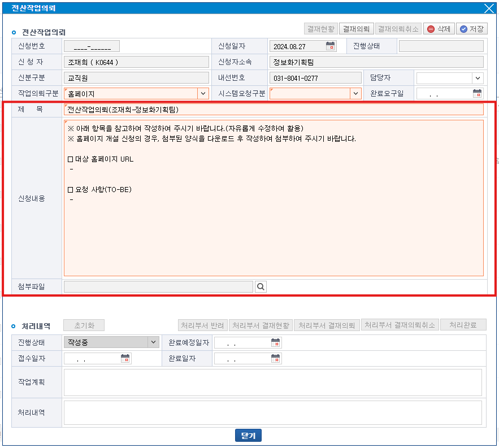This screenshot has width=499, height=448.
Task: Click into the 신청내용 text area
Action: click(x=274, y=226)
